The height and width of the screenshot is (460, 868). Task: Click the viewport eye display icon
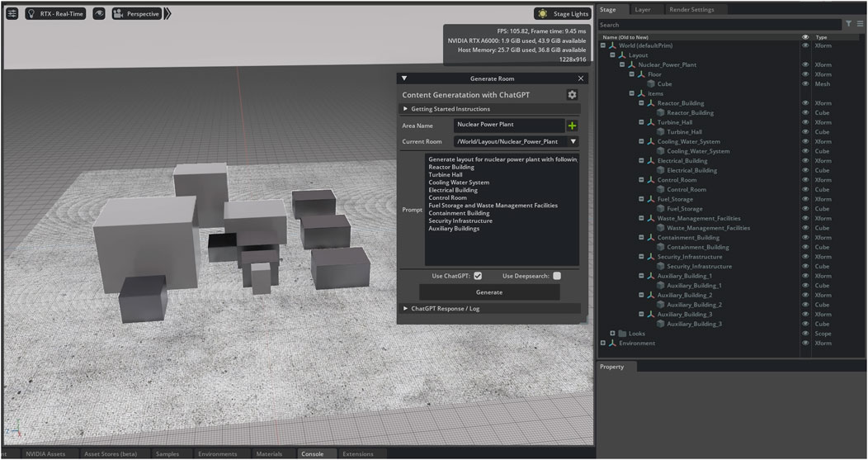tap(98, 14)
